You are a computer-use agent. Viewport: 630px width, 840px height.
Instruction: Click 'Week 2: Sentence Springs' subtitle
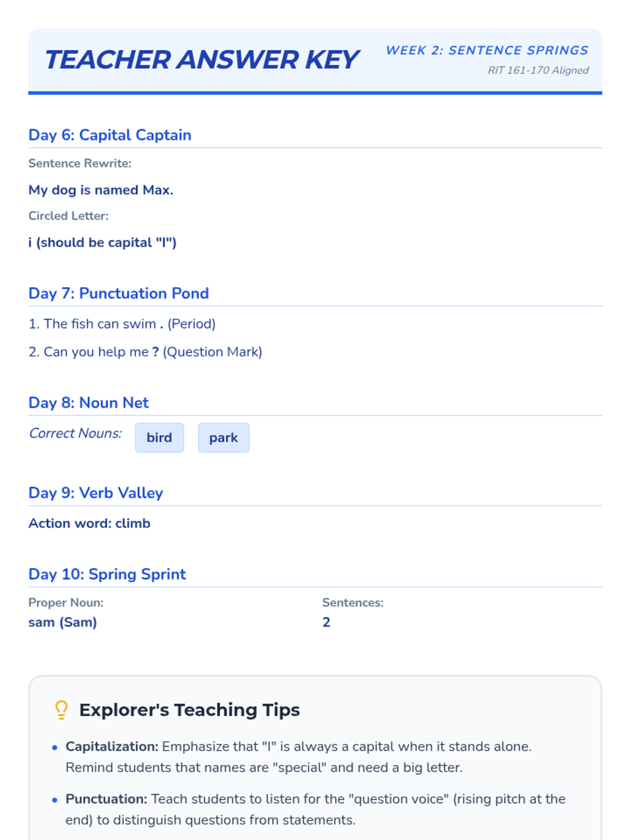point(487,50)
